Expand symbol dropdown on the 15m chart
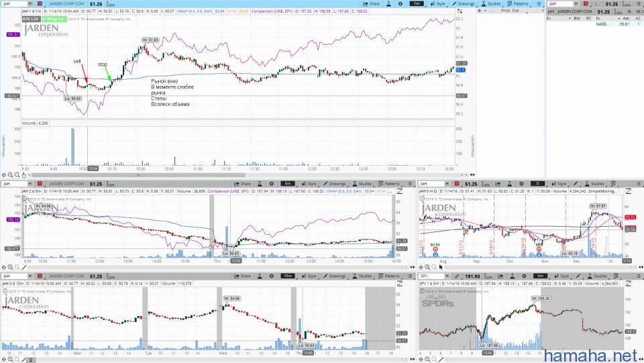Screen dimensions: 644x363 [x=30, y=276]
